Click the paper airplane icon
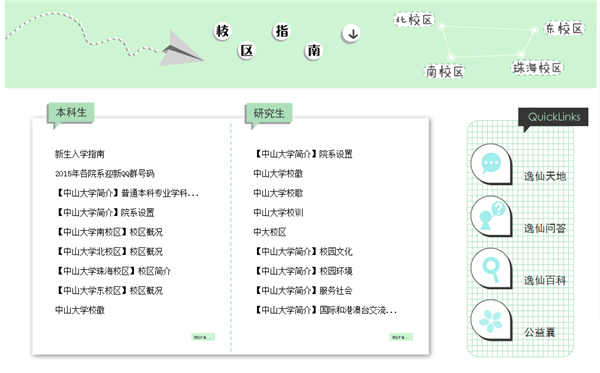This screenshot has width=600, height=373. [181, 49]
